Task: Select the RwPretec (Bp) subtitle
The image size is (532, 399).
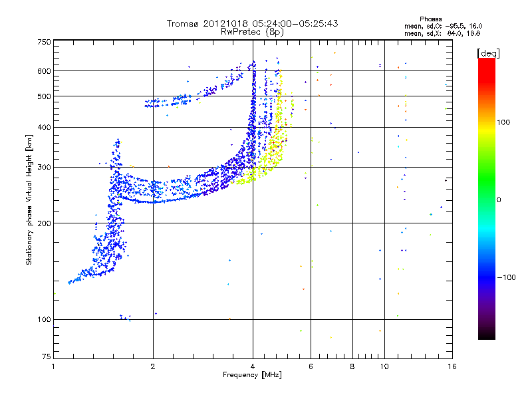Action: 252,31
